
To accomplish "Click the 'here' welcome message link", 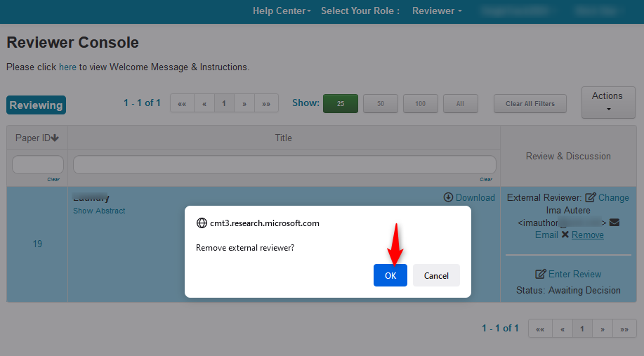I will (x=67, y=67).
